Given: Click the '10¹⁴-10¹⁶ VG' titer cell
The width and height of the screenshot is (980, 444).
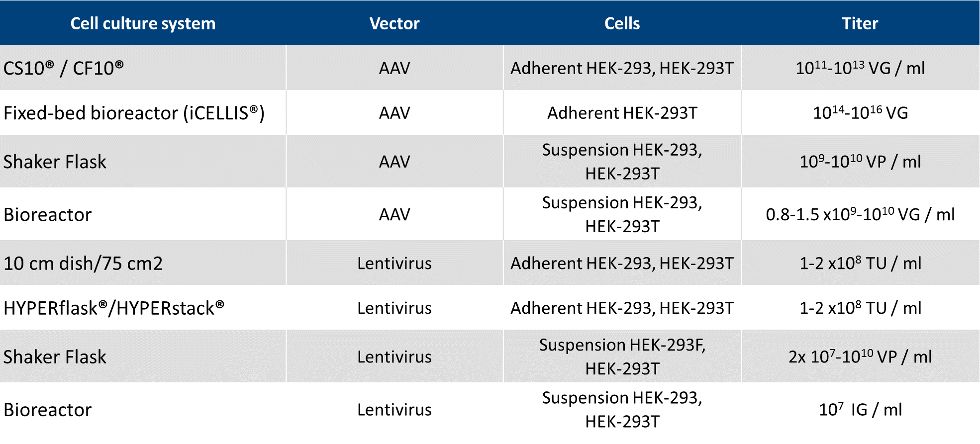Looking at the screenshot, I should (860, 113).
